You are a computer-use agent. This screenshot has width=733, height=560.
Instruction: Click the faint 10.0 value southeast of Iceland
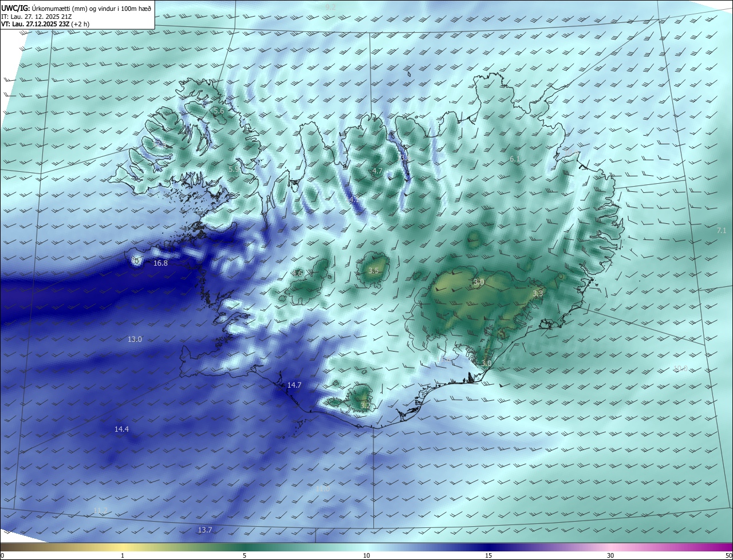click(x=680, y=369)
